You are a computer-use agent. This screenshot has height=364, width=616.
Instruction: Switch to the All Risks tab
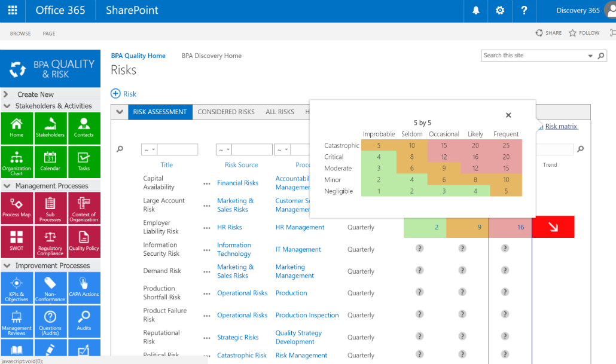click(x=280, y=112)
